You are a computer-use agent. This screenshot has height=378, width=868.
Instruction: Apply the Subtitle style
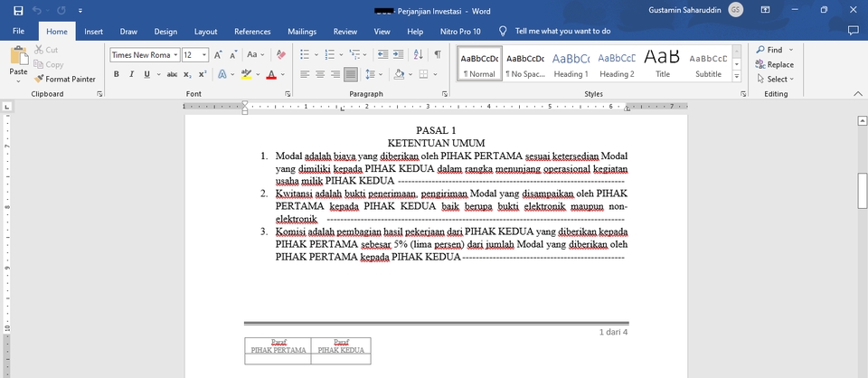[x=708, y=64]
